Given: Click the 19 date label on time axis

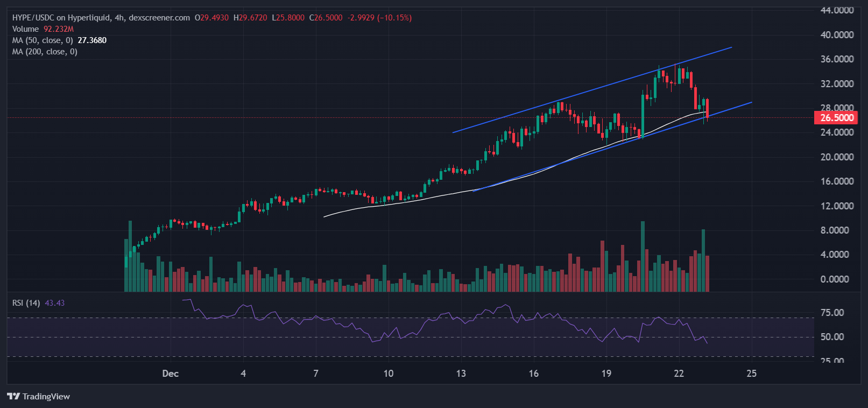Looking at the screenshot, I should point(606,374).
